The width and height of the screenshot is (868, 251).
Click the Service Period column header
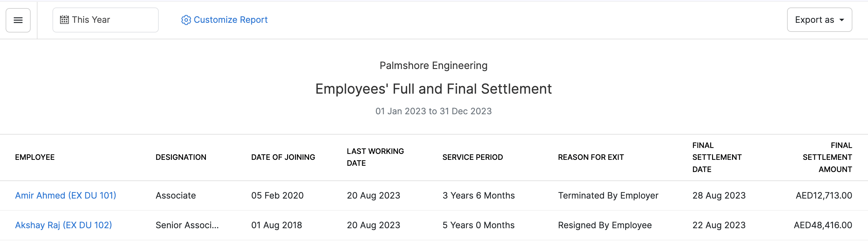click(472, 157)
